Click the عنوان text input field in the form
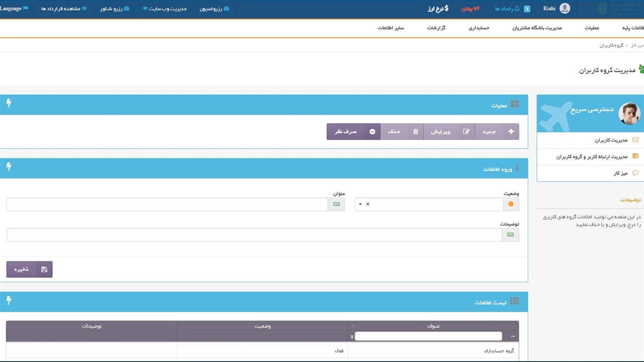Screen dimensions: 644x362 (x=167, y=204)
